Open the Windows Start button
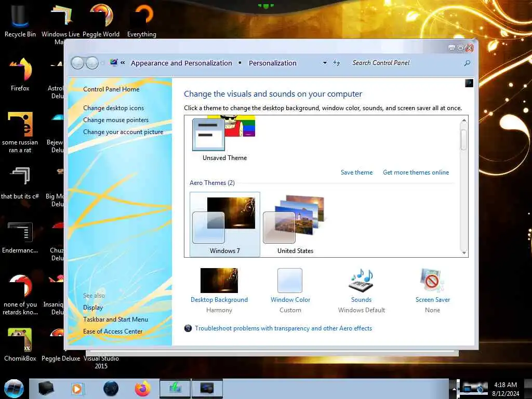The height and width of the screenshot is (399, 532). [14, 389]
